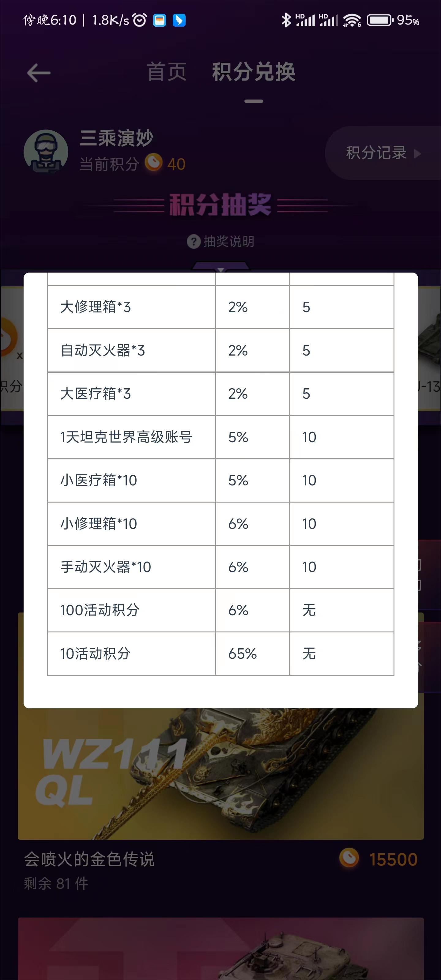Select the 1天坦克世界高级账号 row
Image resolution: width=441 pixels, height=980 pixels.
(221, 437)
